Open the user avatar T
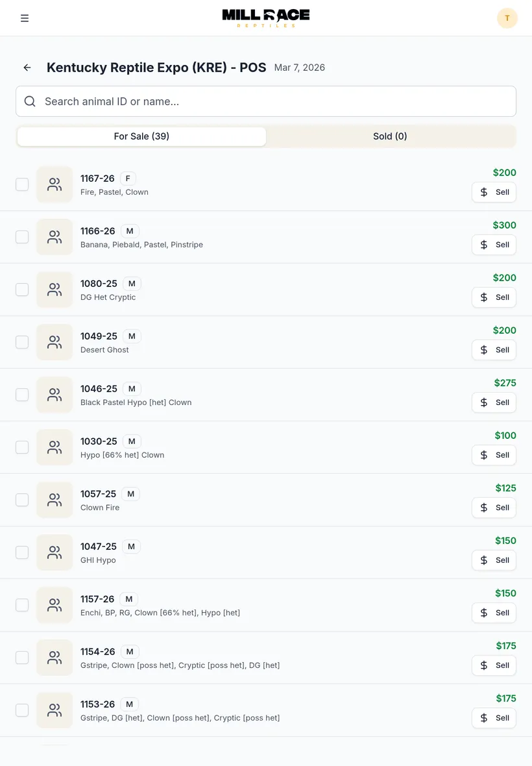Image resolution: width=532 pixels, height=766 pixels. point(507,18)
